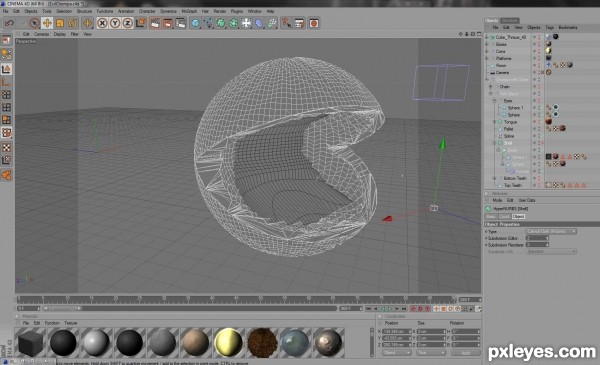Image resolution: width=600 pixels, height=365 pixels.
Task: Open the viewport Display menu
Action: point(60,34)
